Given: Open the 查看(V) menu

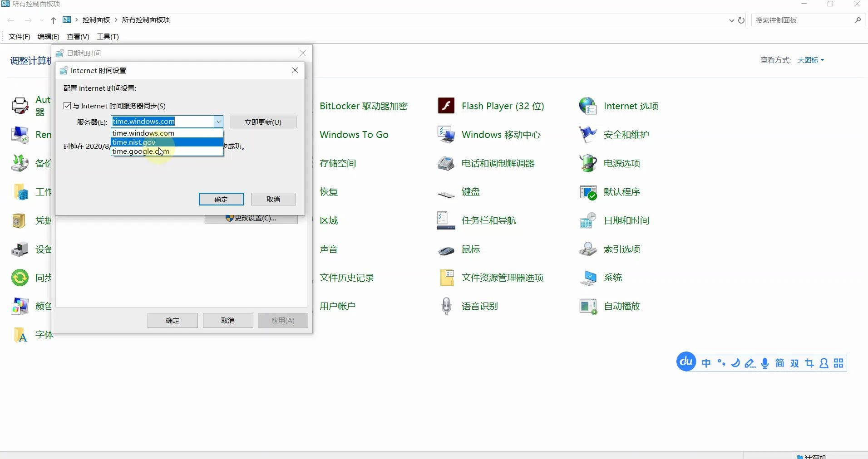Looking at the screenshot, I should pyautogui.click(x=78, y=36).
